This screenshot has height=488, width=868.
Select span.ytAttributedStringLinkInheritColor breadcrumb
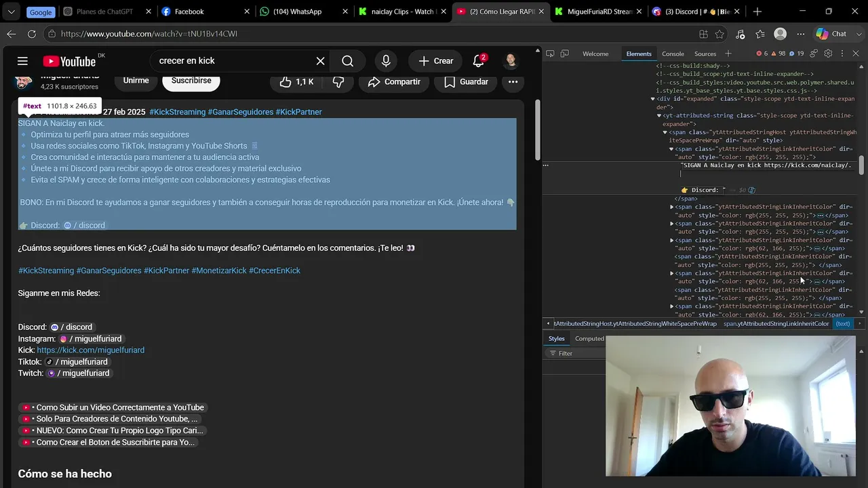coord(776,324)
